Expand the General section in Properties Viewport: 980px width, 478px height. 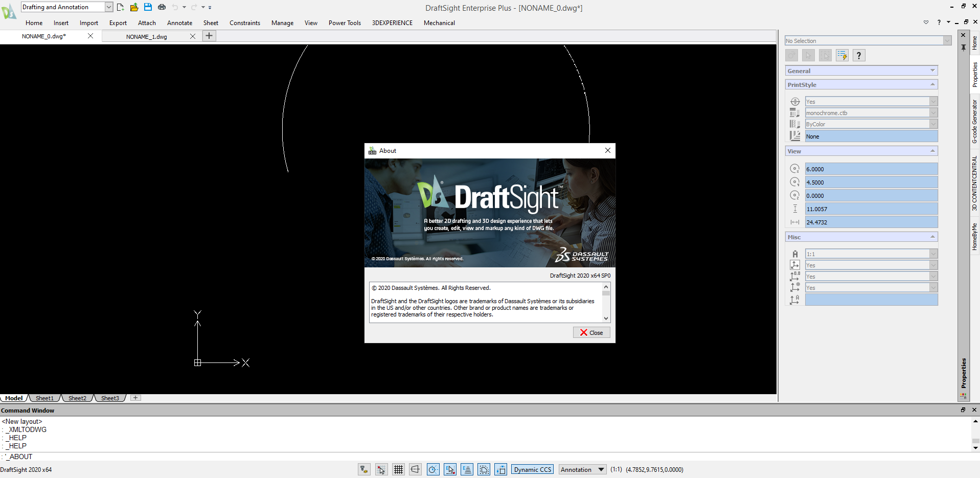click(932, 71)
